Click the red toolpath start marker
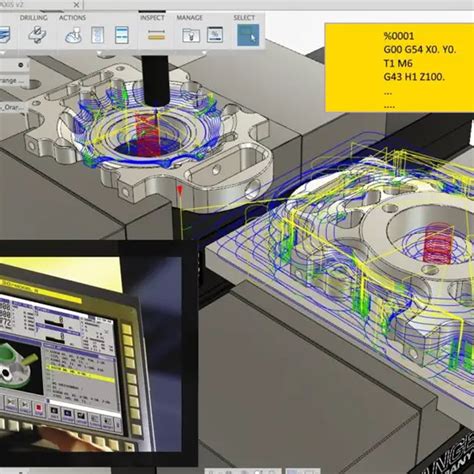The height and width of the screenshot is (474, 474). (180, 190)
